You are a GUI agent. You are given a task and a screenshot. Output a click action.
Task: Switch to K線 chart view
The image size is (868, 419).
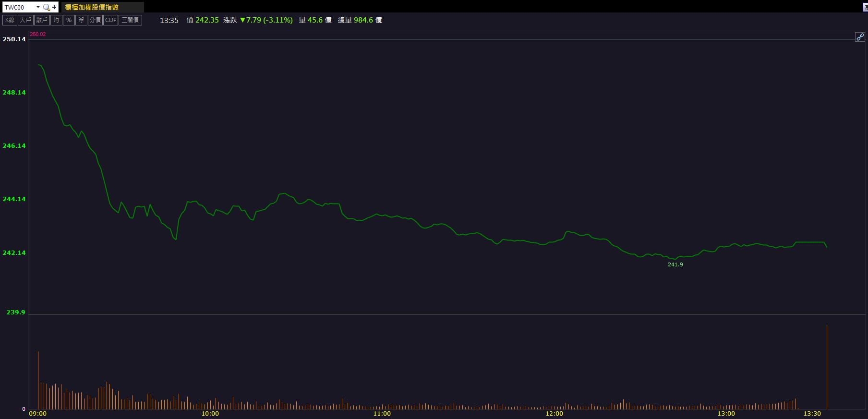tap(10, 20)
